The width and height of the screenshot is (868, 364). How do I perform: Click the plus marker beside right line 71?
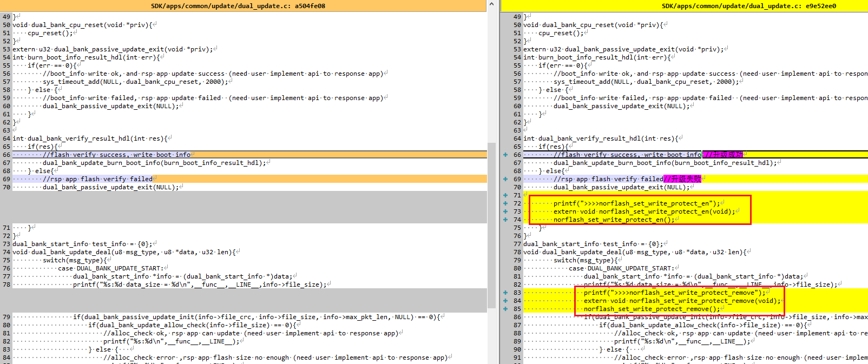tap(505, 195)
